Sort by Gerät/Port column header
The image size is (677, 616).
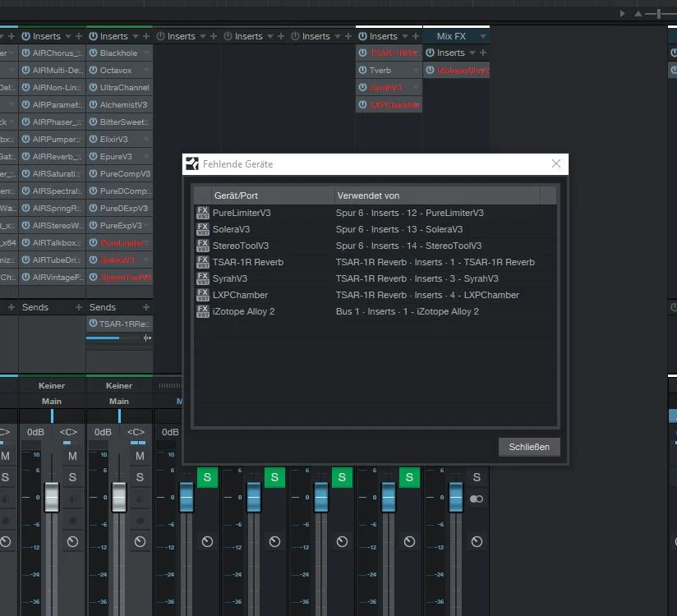273,195
